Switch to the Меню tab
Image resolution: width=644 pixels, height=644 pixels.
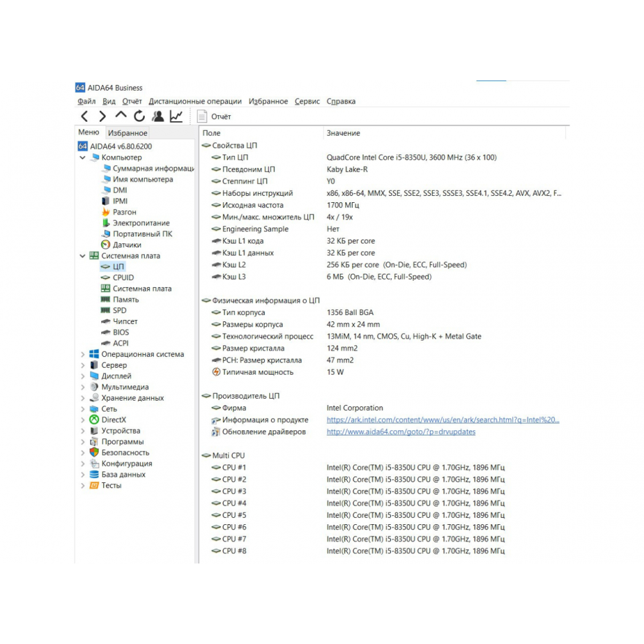pos(89,132)
